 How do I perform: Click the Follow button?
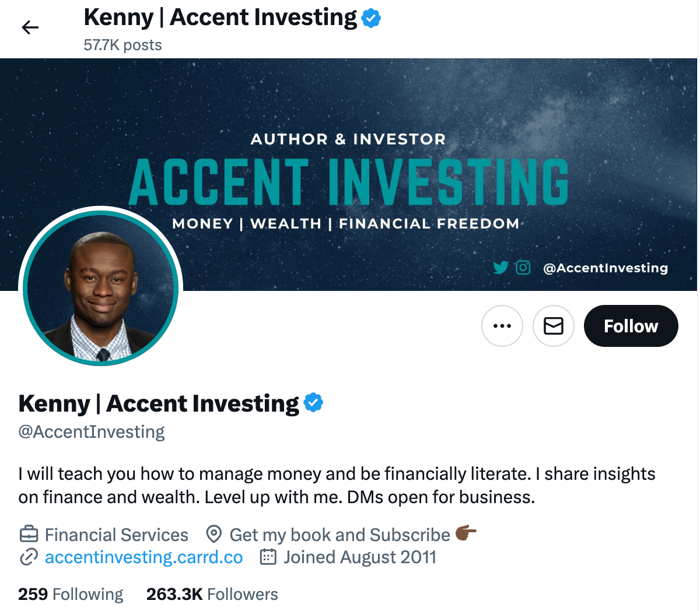[631, 326]
